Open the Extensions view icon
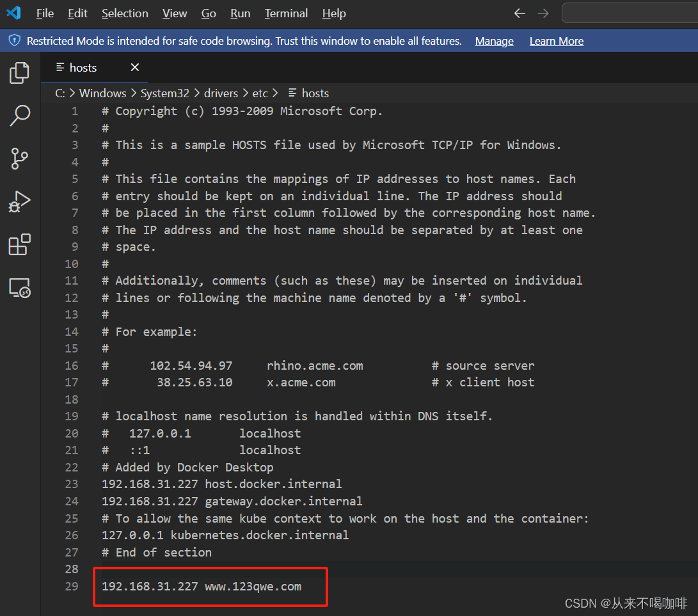Image resolution: width=698 pixels, height=616 pixels. (20, 244)
